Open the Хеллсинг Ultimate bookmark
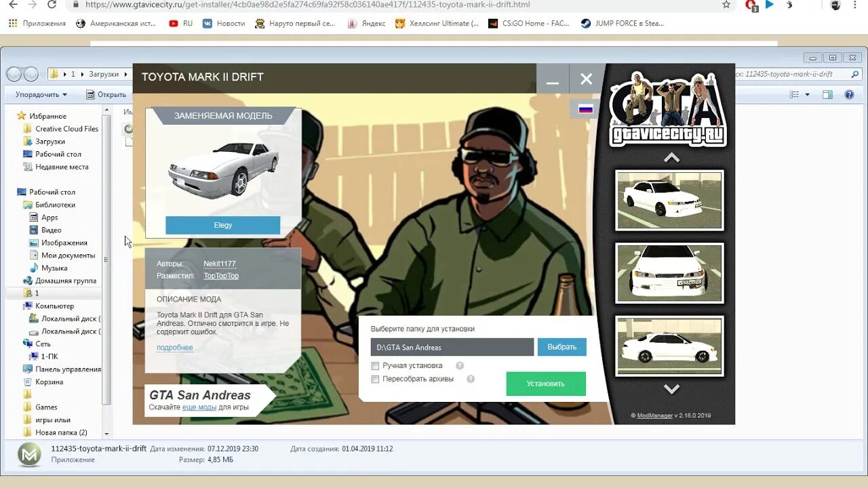The width and height of the screenshot is (868, 488). (x=437, y=23)
